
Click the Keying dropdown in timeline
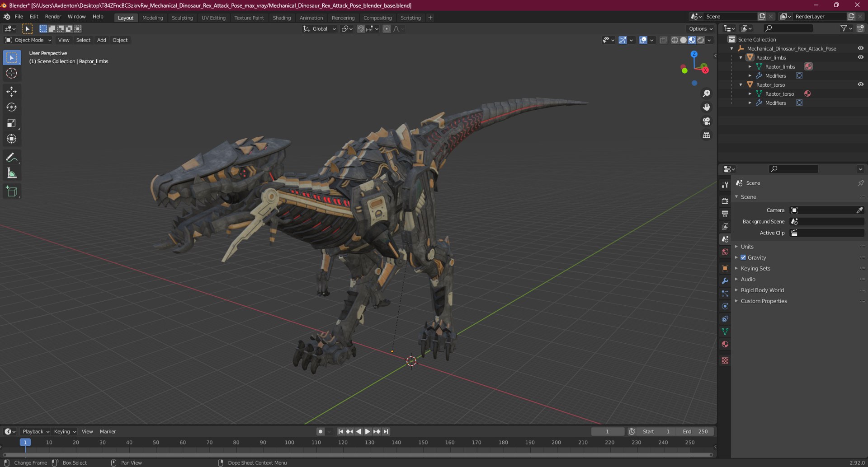pyautogui.click(x=65, y=432)
